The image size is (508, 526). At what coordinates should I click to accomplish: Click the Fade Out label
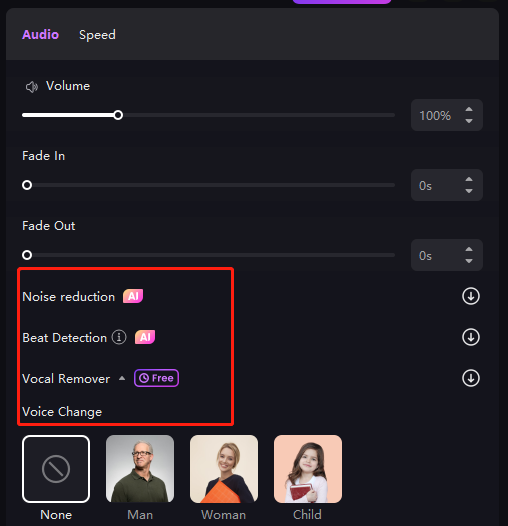point(49,226)
